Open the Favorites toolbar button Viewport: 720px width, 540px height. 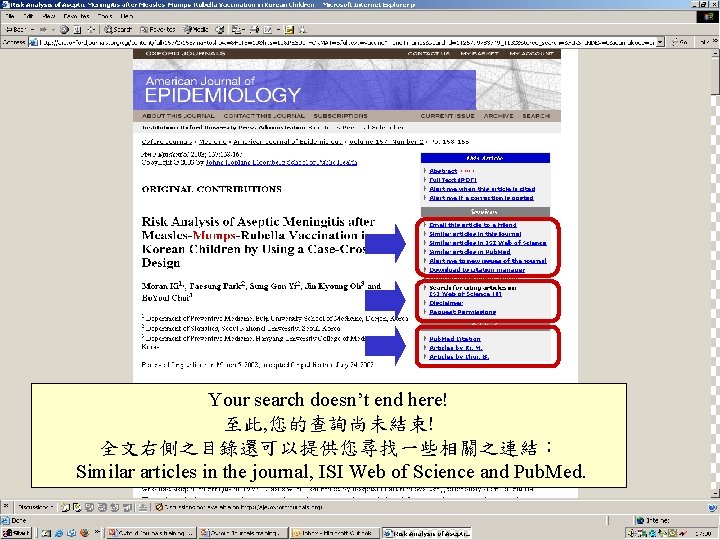(158, 29)
